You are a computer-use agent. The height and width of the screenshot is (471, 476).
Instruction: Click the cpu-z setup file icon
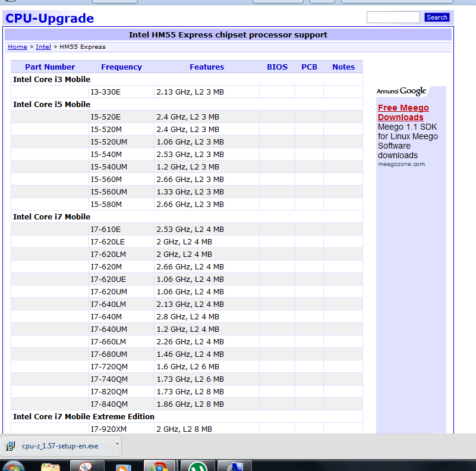click(x=10, y=446)
